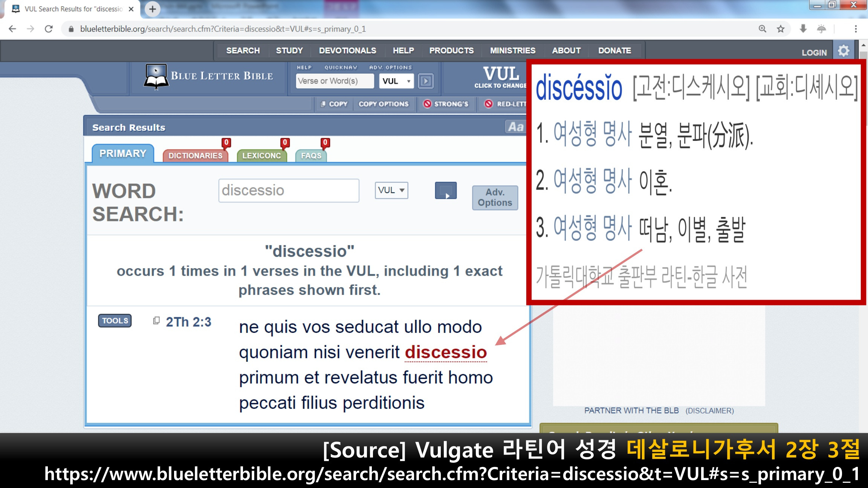Open Chrome three-dot menu

(856, 29)
